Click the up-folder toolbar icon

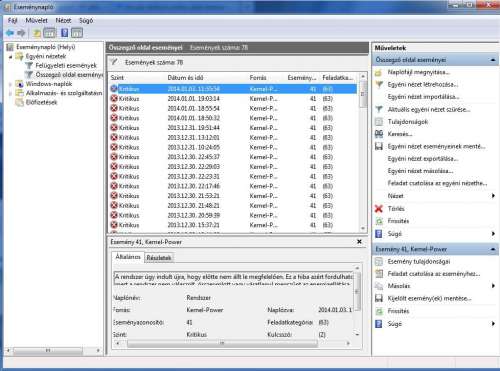[36, 33]
